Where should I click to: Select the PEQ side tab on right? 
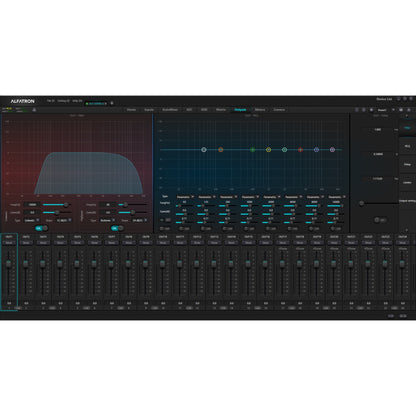pos(407,146)
